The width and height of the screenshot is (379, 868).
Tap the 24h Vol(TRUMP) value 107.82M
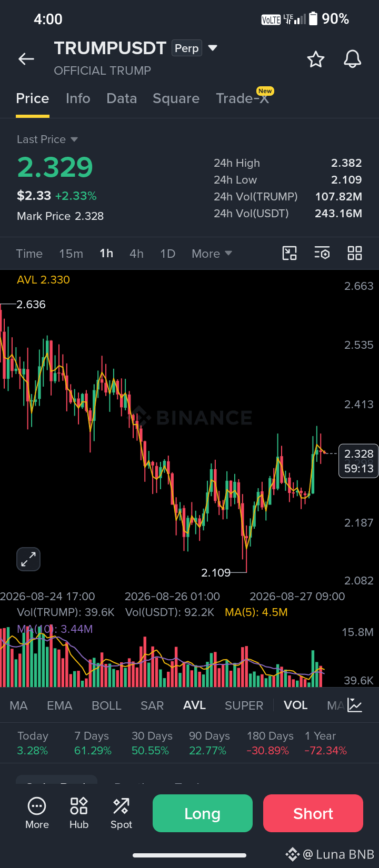pyautogui.click(x=338, y=197)
